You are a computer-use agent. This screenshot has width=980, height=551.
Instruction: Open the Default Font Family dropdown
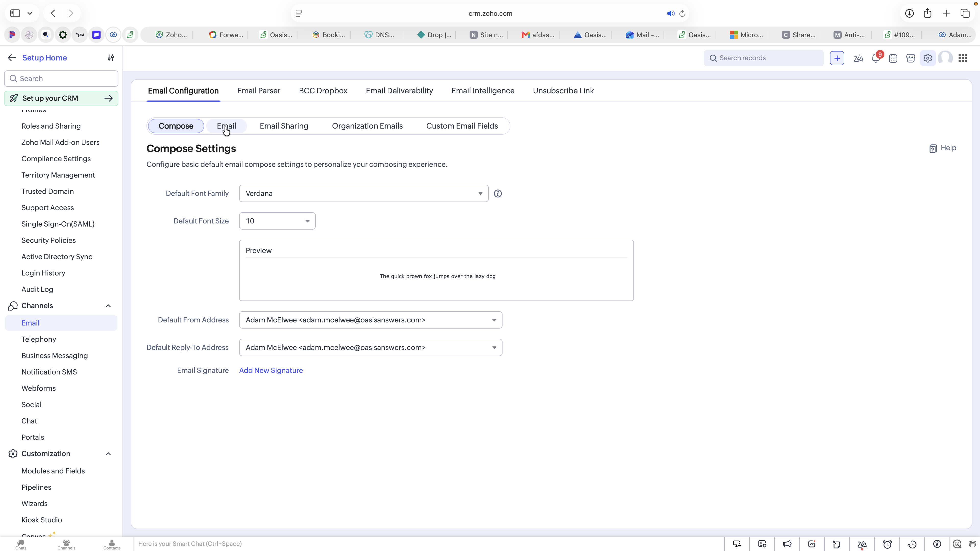point(364,194)
